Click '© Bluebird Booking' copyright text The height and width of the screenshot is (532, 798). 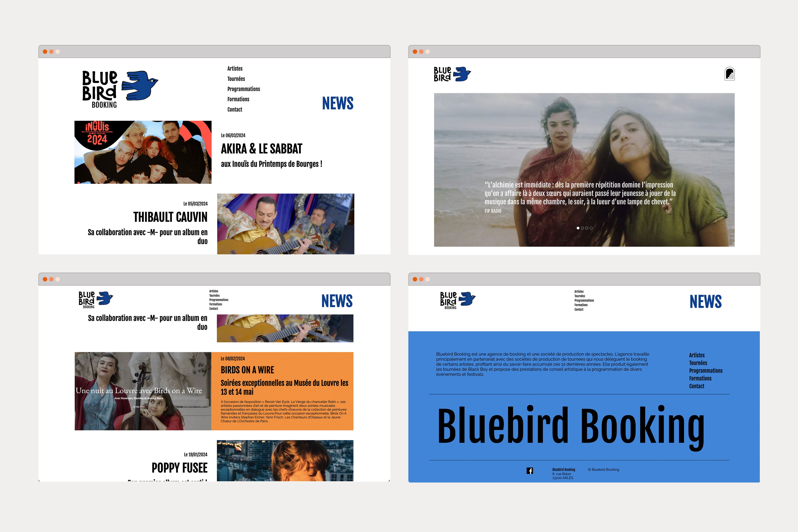(x=604, y=470)
